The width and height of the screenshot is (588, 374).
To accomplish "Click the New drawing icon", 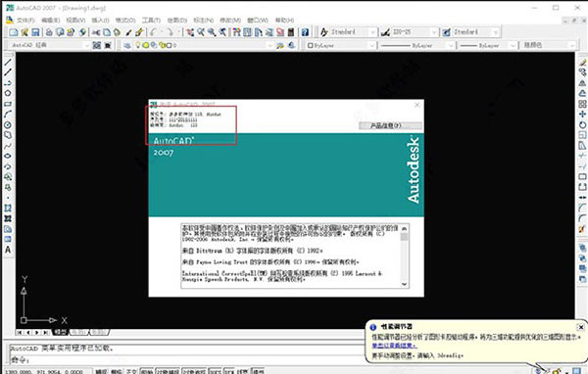I will coord(14,32).
